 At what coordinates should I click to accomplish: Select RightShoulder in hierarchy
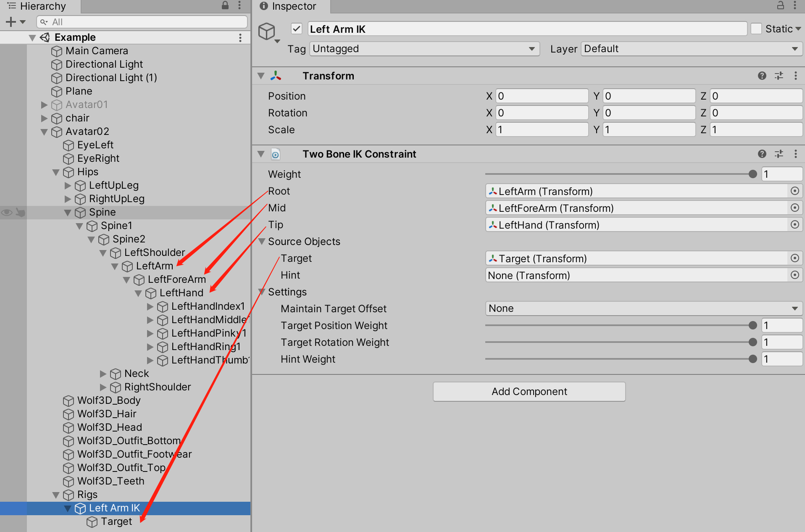158,387
